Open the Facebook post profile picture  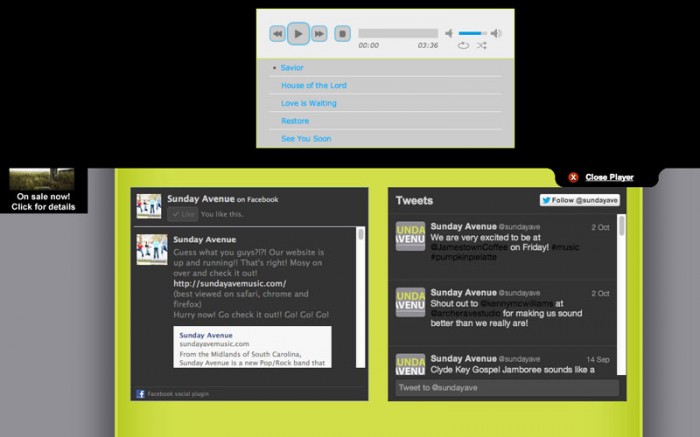coord(152,250)
